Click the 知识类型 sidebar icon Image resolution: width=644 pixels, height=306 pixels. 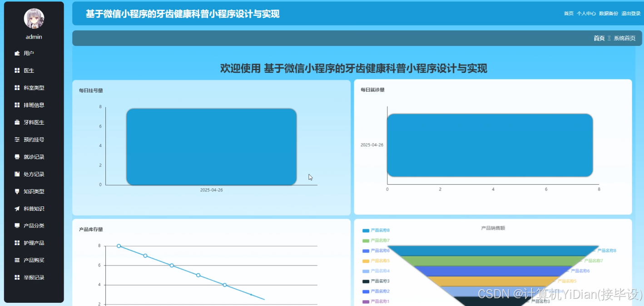17,191
